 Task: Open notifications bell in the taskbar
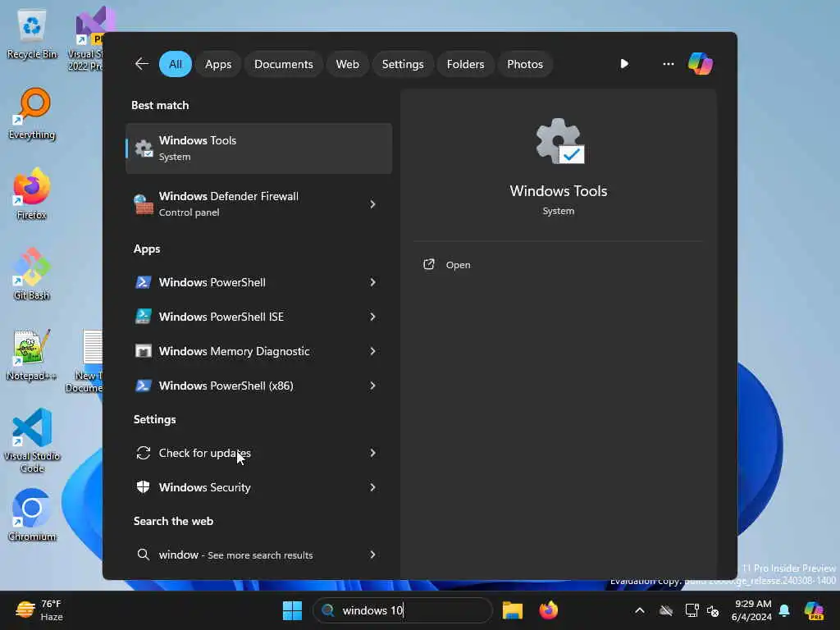pos(784,610)
